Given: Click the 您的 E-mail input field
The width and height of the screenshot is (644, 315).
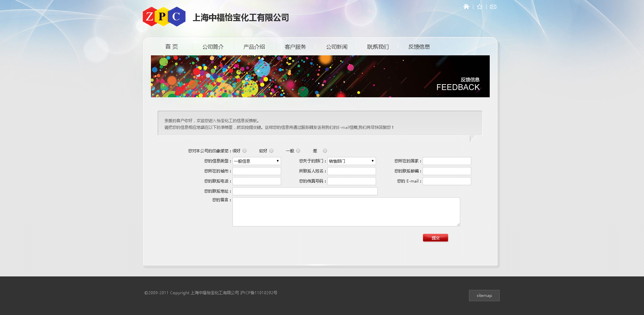Looking at the screenshot, I should (447, 181).
